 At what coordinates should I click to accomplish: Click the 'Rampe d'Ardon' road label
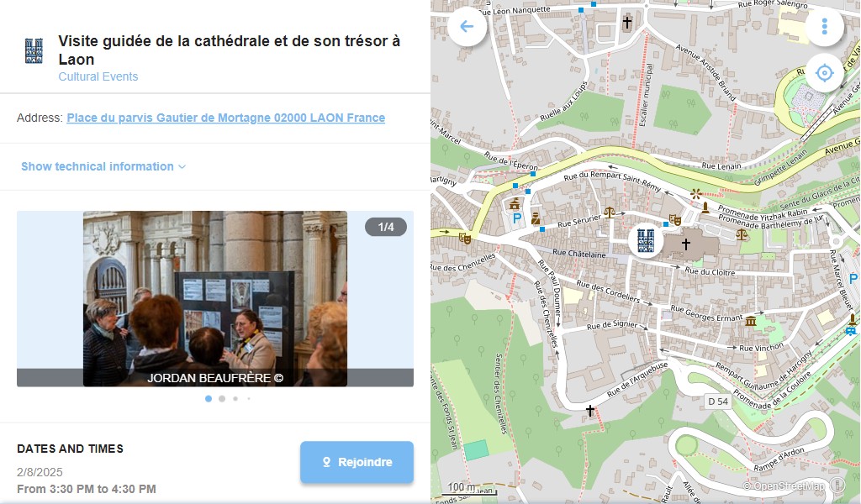779,459
